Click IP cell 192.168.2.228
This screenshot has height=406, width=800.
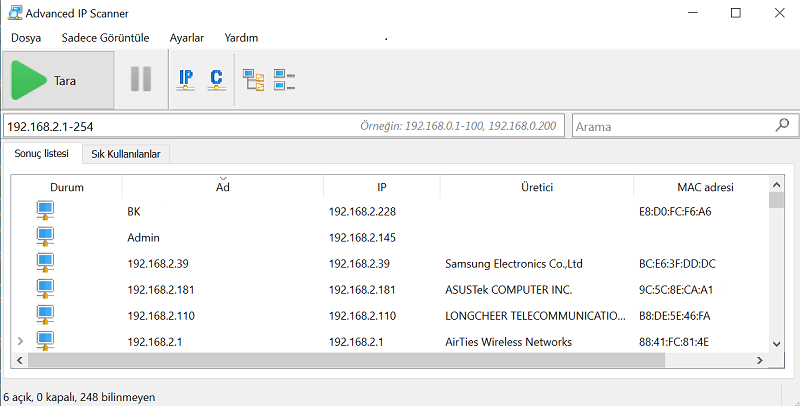coord(362,211)
